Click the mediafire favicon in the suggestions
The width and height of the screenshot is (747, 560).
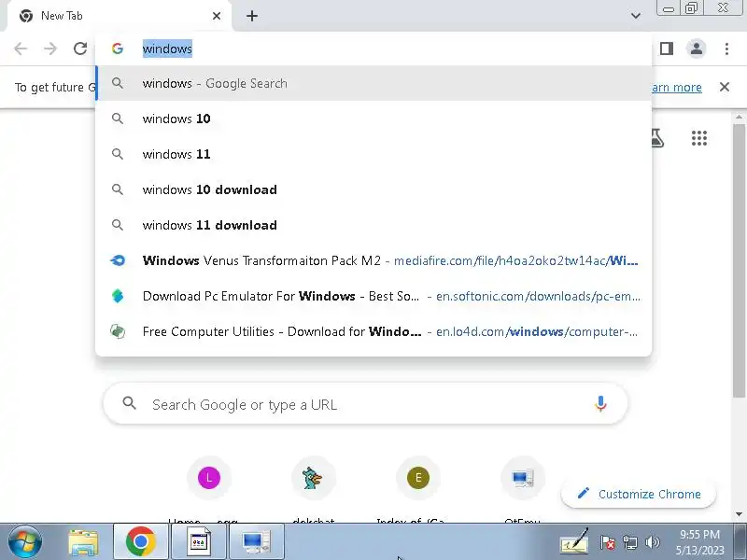(x=118, y=260)
